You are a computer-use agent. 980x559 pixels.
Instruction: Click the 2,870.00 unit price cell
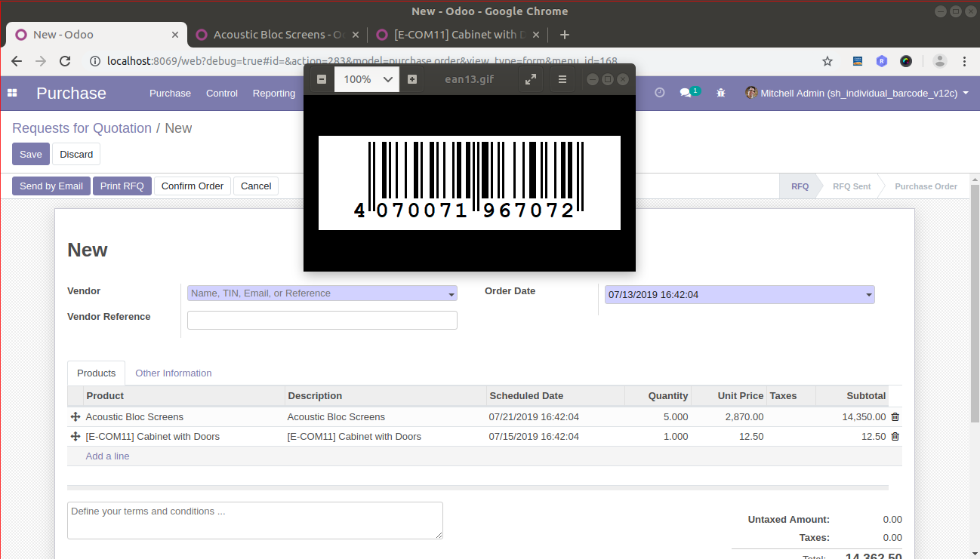pyautogui.click(x=729, y=416)
